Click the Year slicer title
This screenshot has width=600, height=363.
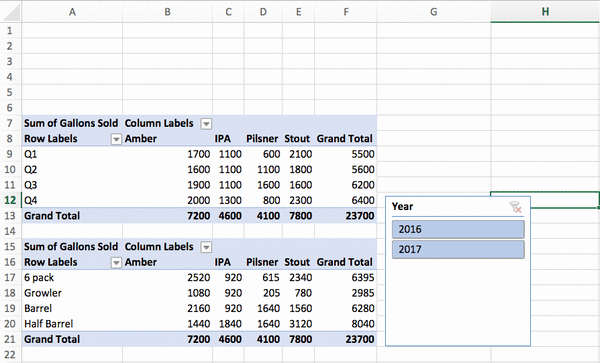402,207
